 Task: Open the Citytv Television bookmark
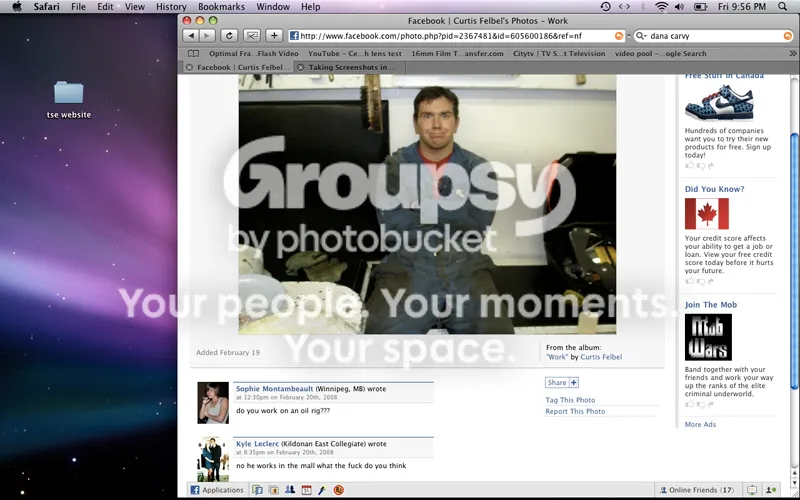[559, 54]
